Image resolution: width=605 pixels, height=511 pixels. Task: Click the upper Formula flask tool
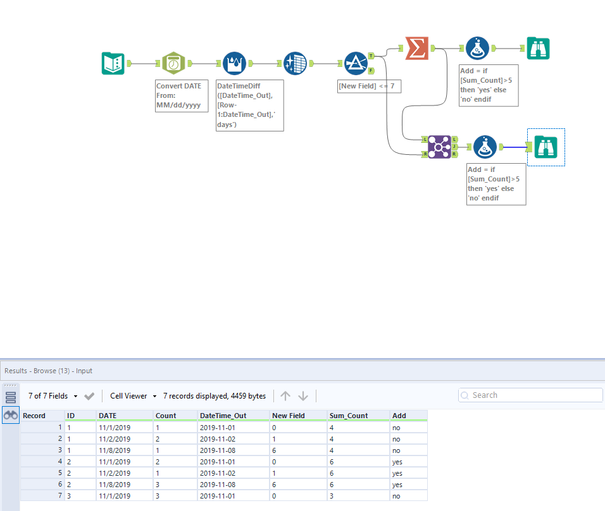click(x=477, y=48)
